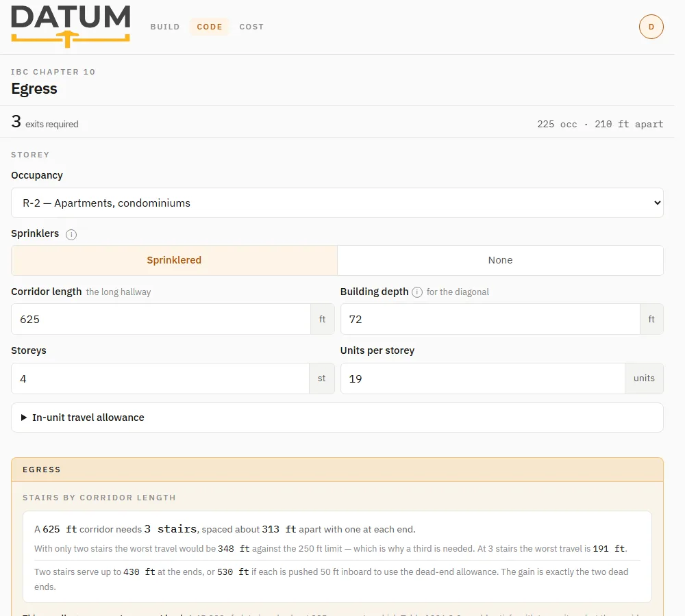Screen dimensions: 685x616
Task: Click the '3 stairs' value text
Action: tap(171, 529)
